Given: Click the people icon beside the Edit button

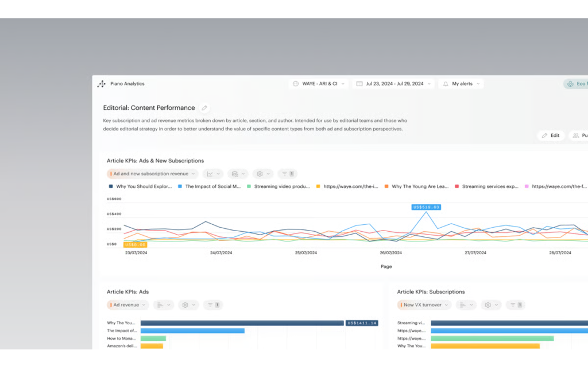Looking at the screenshot, I should click(x=576, y=136).
